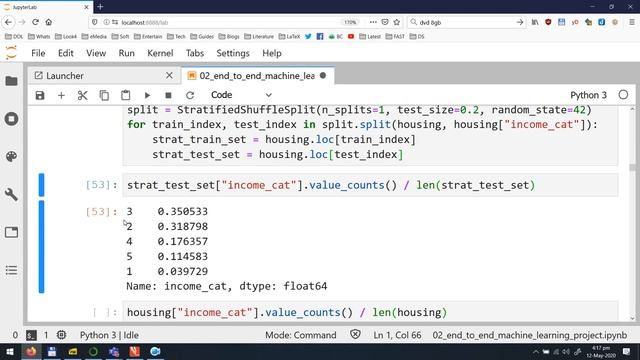Image resolution: width=640 pixels, height=360 pixels.
Task: Click the cell [53] value_counts input code
Action: pyautogui.click(x=370, y=185)
